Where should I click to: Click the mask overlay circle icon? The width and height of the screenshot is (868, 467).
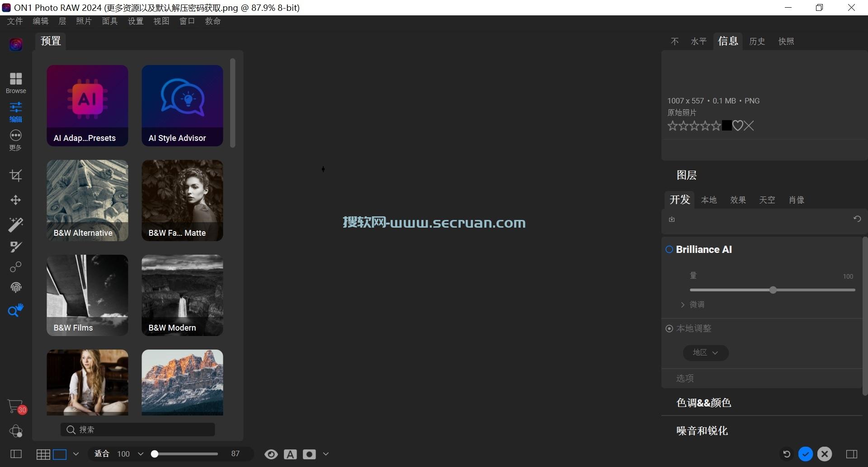click(309, 454)
